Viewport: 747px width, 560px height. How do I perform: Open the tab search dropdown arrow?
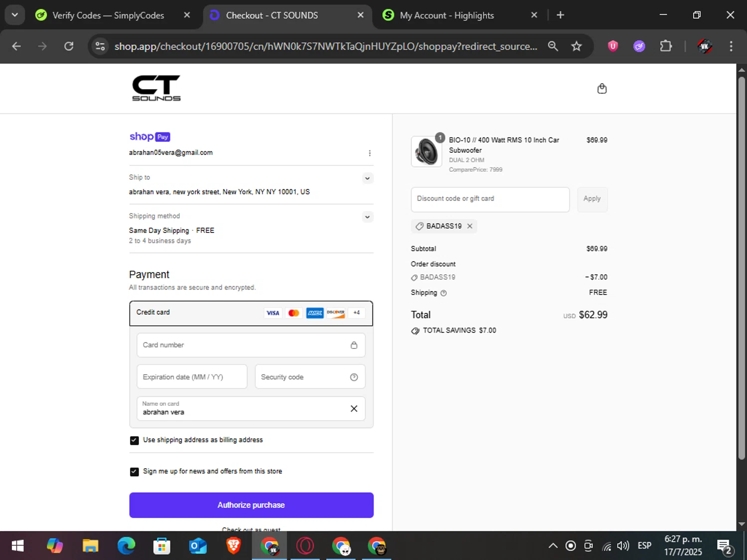click(15, 15)
